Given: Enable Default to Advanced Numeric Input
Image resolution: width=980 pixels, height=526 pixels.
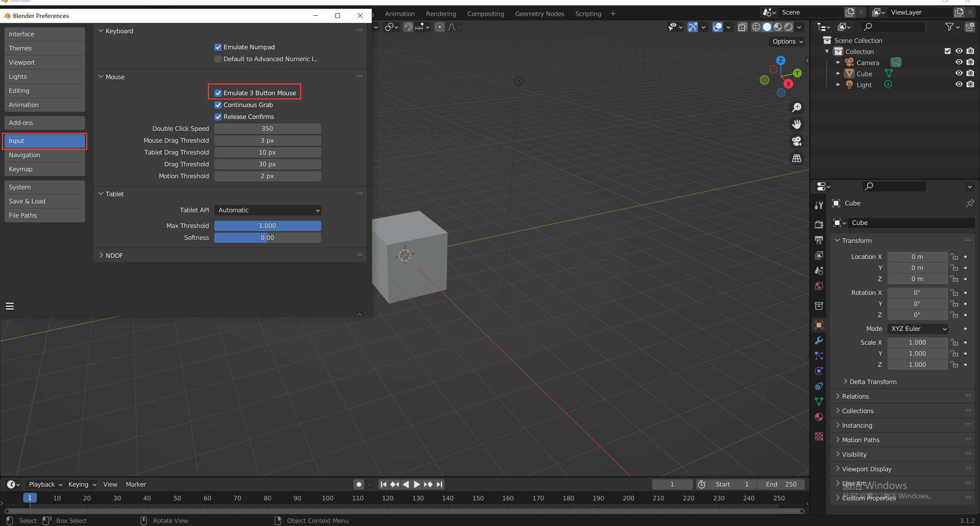Looking at the screenshot, I should (218, 59).
